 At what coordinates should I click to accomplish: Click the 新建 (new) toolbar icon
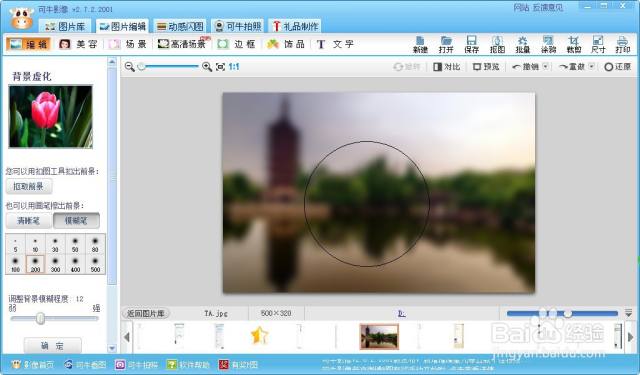[x=420, y=44]
